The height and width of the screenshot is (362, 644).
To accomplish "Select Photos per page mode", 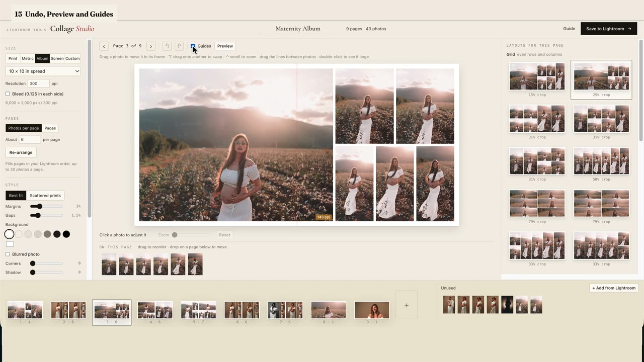I will coord(24,128).
